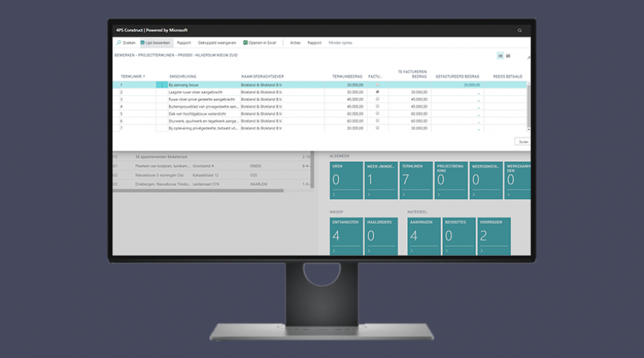Check Factureren for Bij oplevering privégedeelte row

tap(377, 128)
